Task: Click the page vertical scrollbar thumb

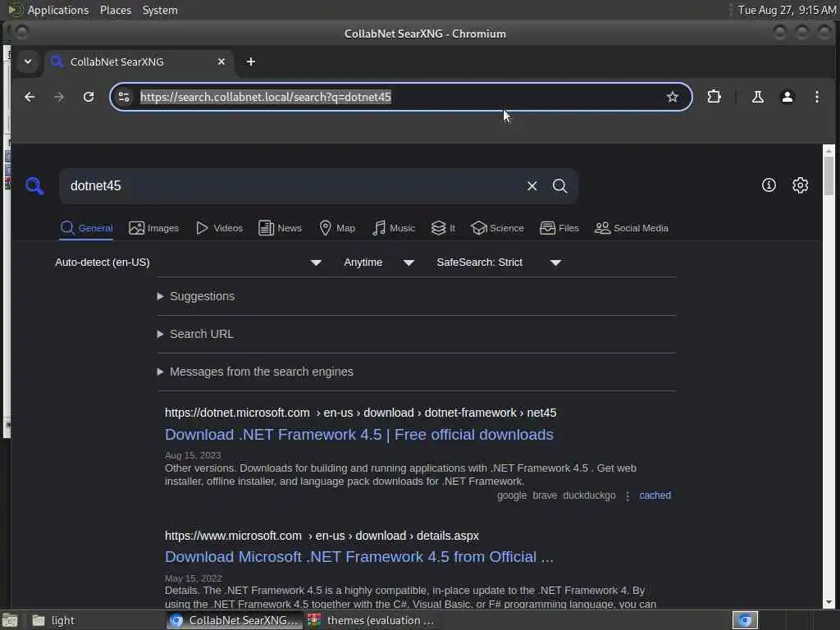Action: pos(829,176)
